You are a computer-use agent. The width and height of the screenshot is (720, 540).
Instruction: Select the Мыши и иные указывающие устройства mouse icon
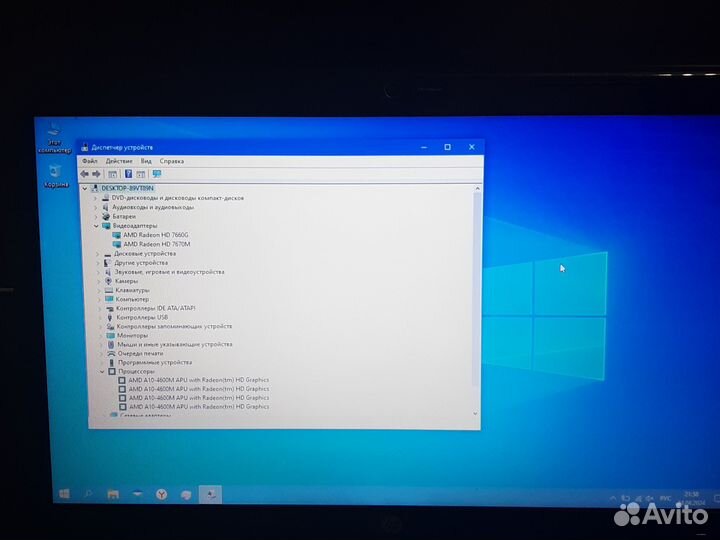click(111, 344)
